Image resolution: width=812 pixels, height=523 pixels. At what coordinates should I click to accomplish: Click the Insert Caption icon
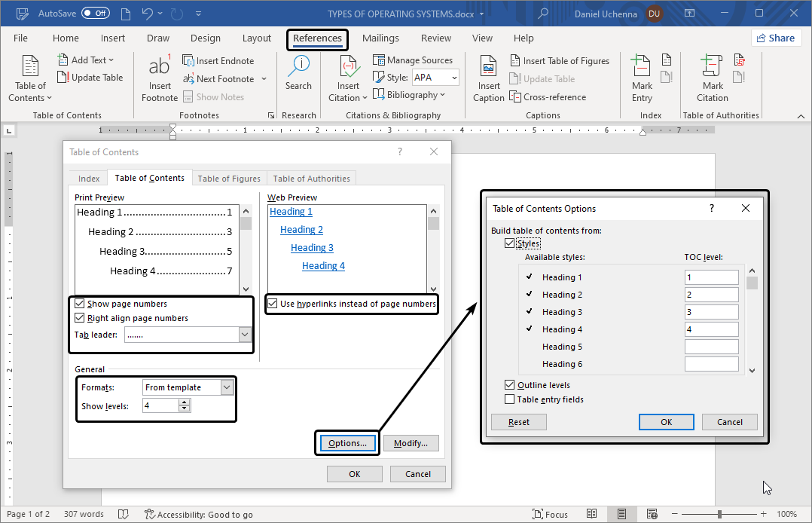click(x=488, y=68)
